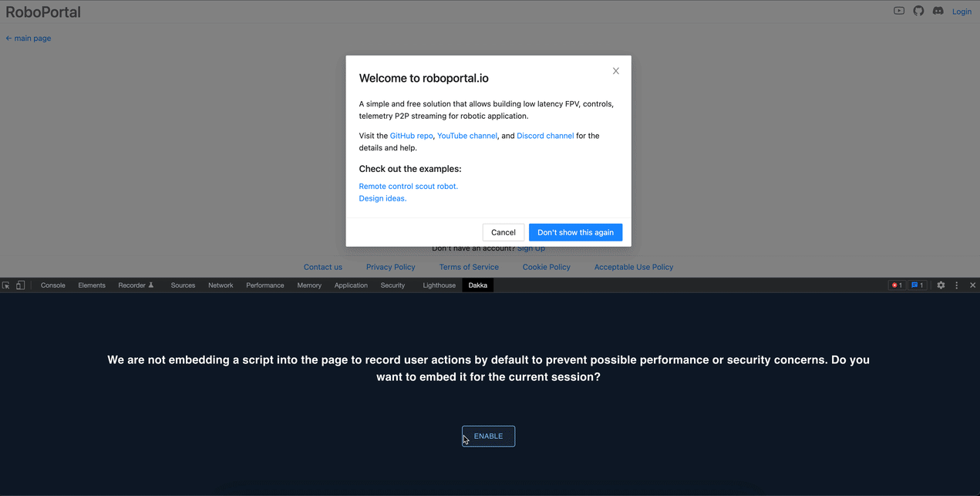Go back via main page link
The width and height of the screenshot is (980, 496).
29,38
